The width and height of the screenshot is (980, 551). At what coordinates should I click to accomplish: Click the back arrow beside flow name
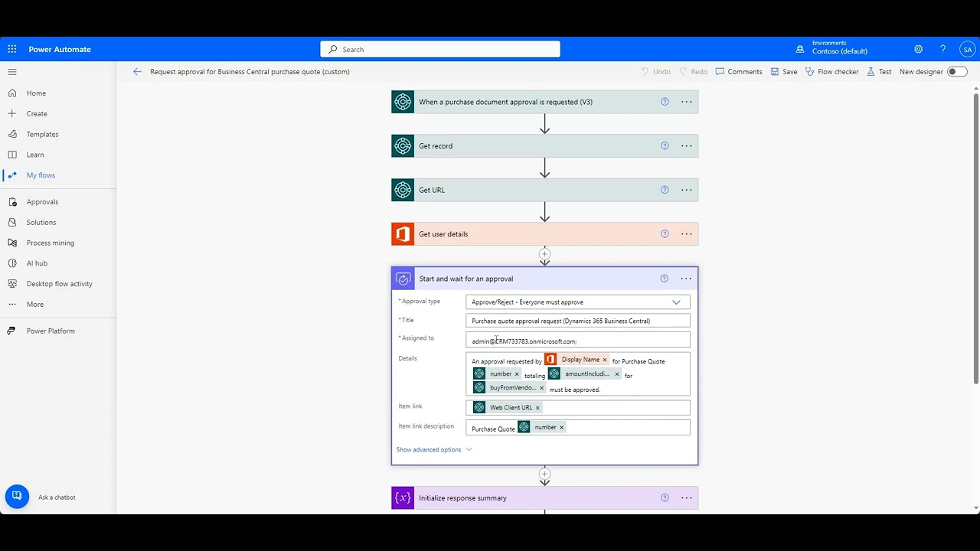click(137, 72)
